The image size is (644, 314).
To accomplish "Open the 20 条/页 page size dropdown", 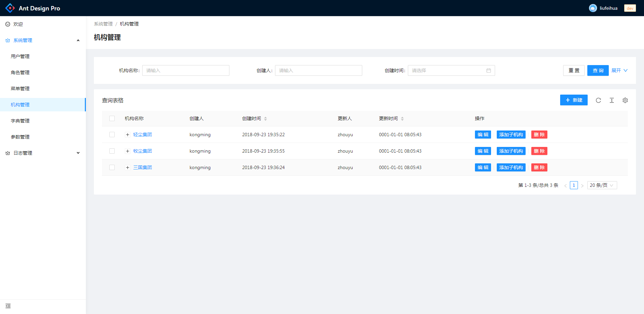I will 602,185.
